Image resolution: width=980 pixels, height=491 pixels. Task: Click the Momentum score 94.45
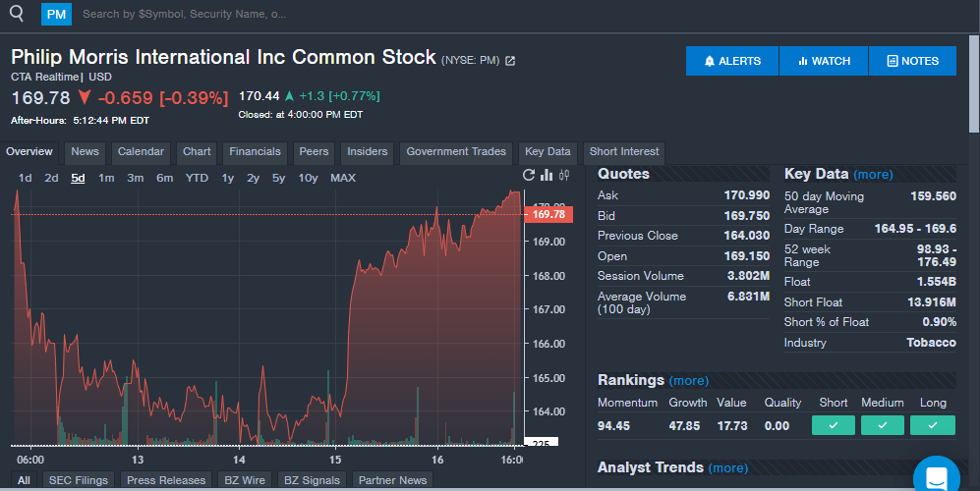pyautogui.click(x=613, y=426)
